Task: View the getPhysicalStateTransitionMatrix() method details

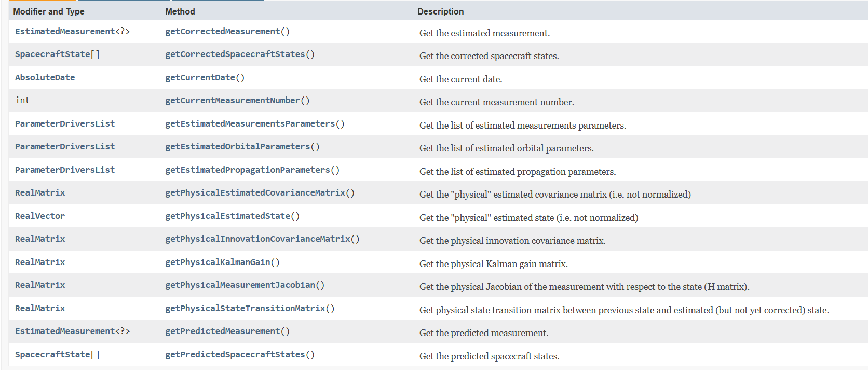Action: (x=245, y=309)
